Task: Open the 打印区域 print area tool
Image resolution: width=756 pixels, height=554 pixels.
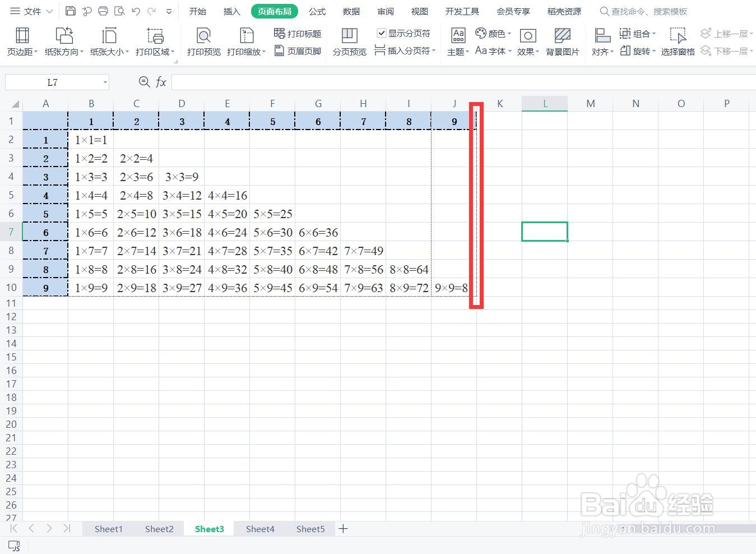Action: (155, 42)
